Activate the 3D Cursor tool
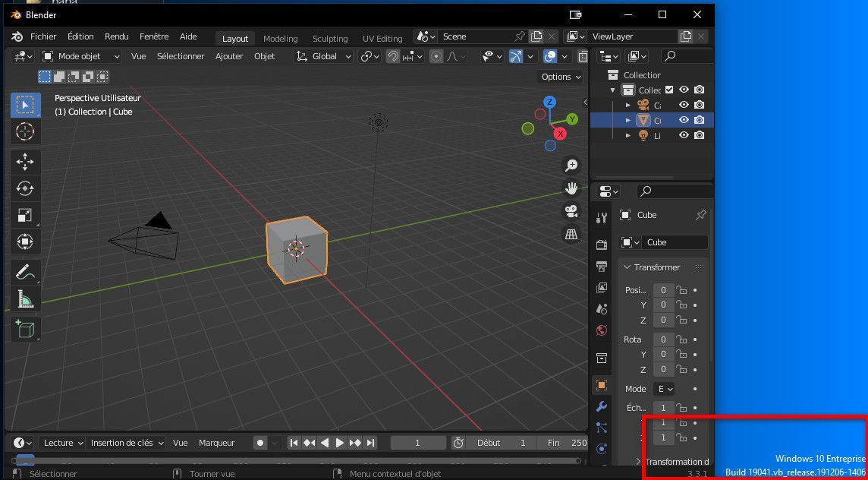868x480 pixels. 25,131
